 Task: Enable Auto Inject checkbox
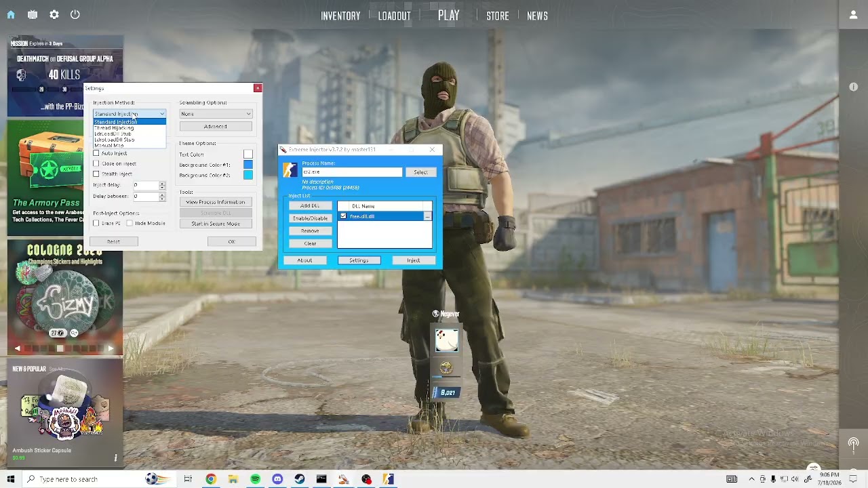[x=96, y=153]
